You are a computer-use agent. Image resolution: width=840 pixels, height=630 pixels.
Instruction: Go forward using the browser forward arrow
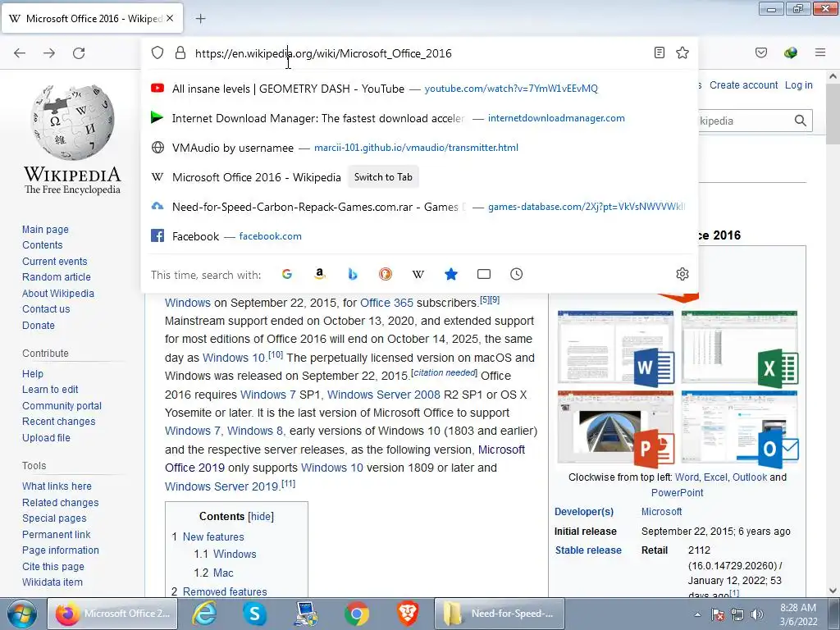pos(49,53)
